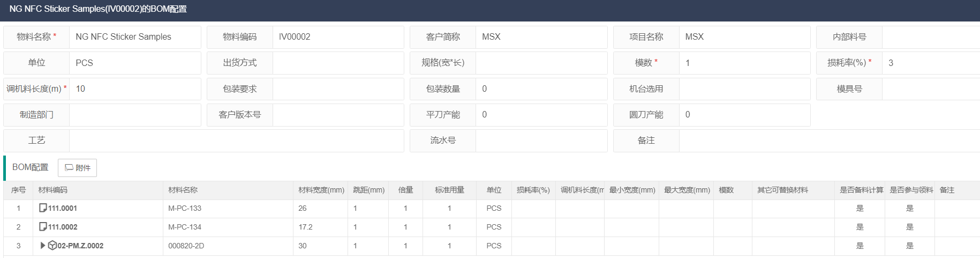Click the 损耗率(%) field showing 3
This screenshot has height=258, width=980.
[x=931, y=63]
